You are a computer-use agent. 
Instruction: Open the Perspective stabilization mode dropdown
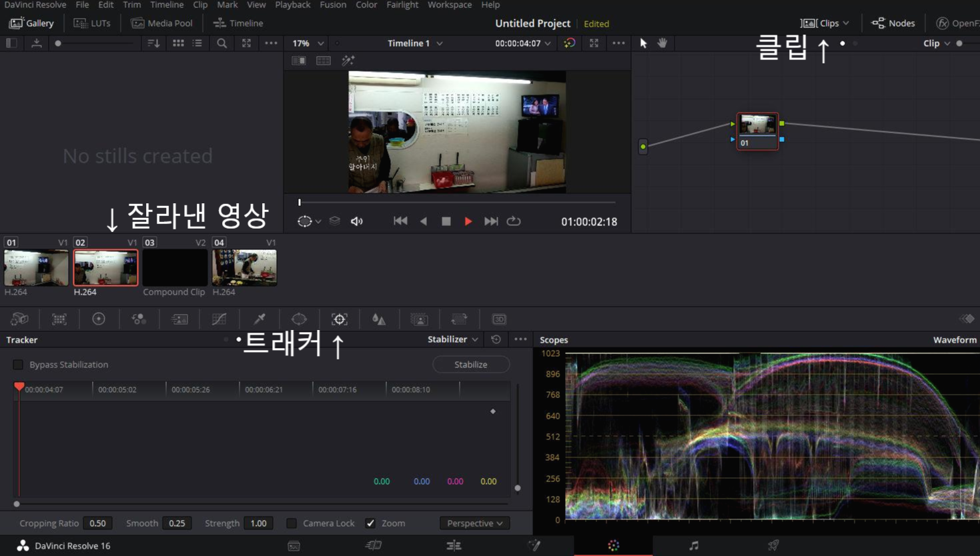tap(474, 523)
